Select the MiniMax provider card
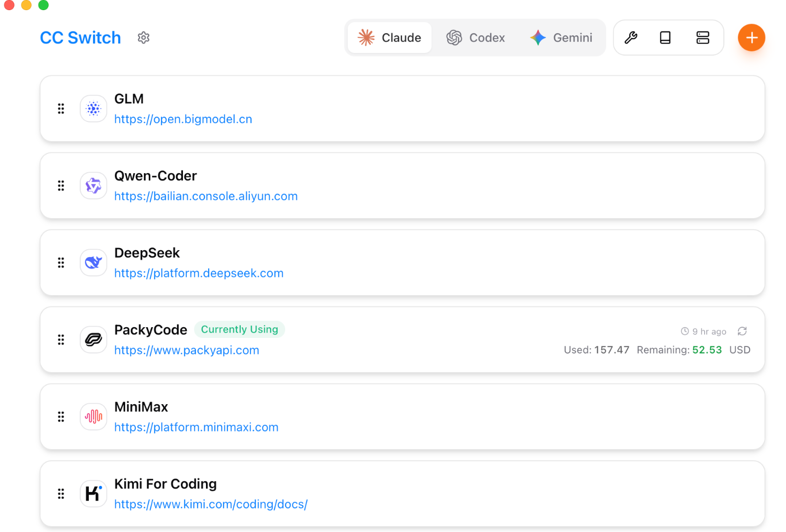This screenshot has height=532, width=786. point(428,417)
